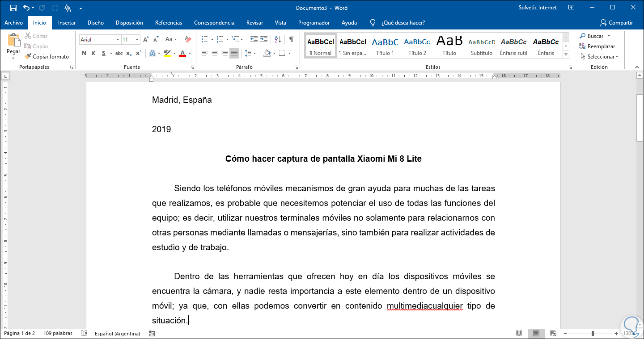Open the font size dropdown showing 11
The image size is (644, 339).
[x=137, y=40]
